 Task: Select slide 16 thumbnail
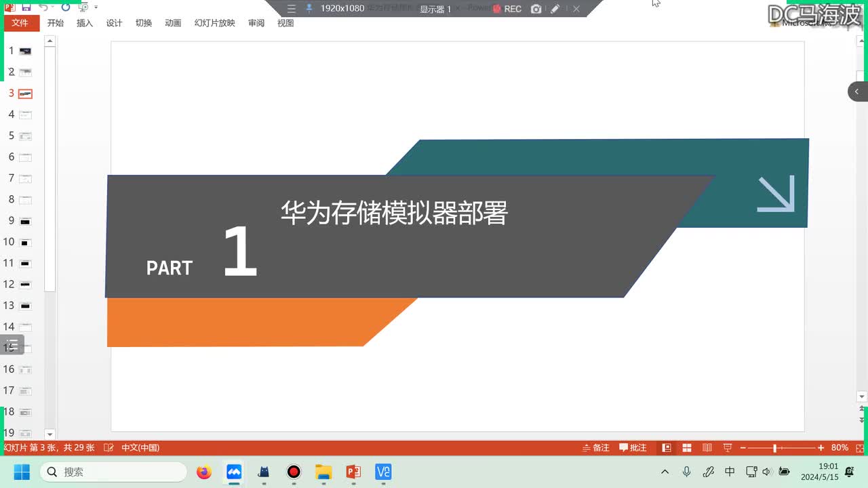[x=25, y=370]
